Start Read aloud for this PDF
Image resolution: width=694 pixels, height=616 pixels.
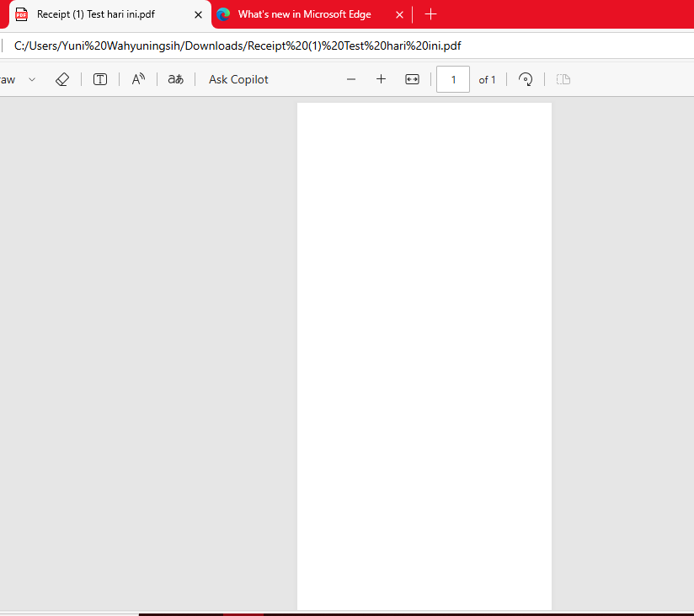(x=138, y=80)
